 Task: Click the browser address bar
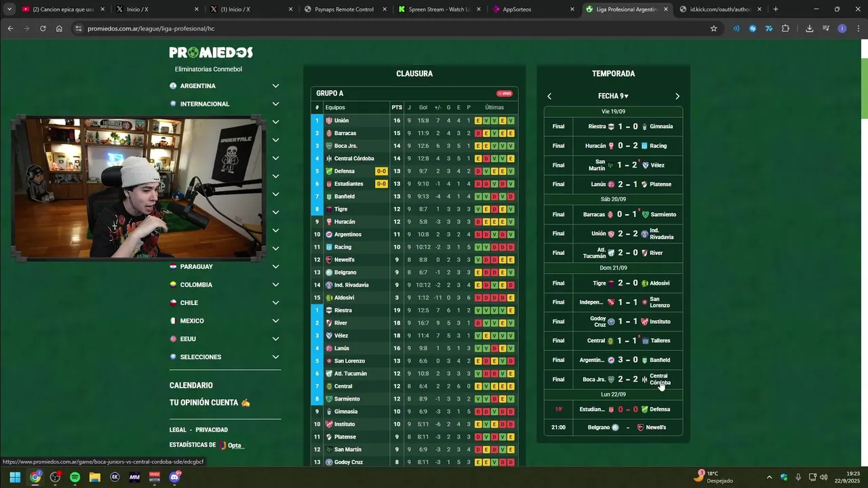click(x=393, y=28)
